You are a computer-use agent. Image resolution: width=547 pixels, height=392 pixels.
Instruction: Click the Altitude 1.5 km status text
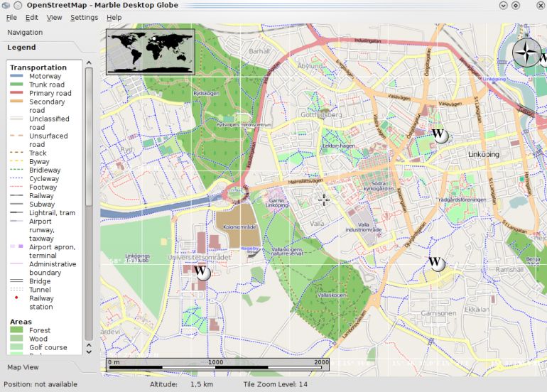(x=181, y=384)
